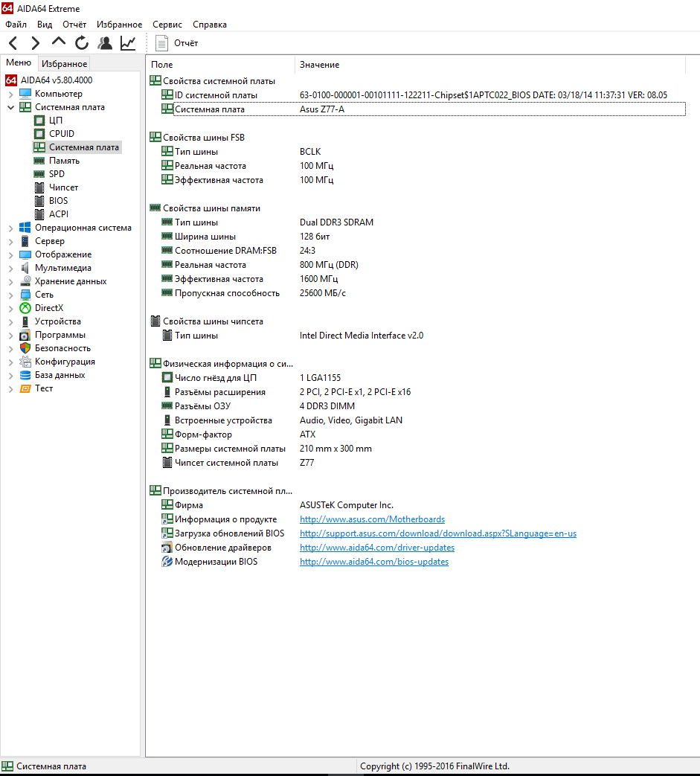Click the Back arrow toolbar icon
This screenshot has width=700, height=776.
[13, 43]
